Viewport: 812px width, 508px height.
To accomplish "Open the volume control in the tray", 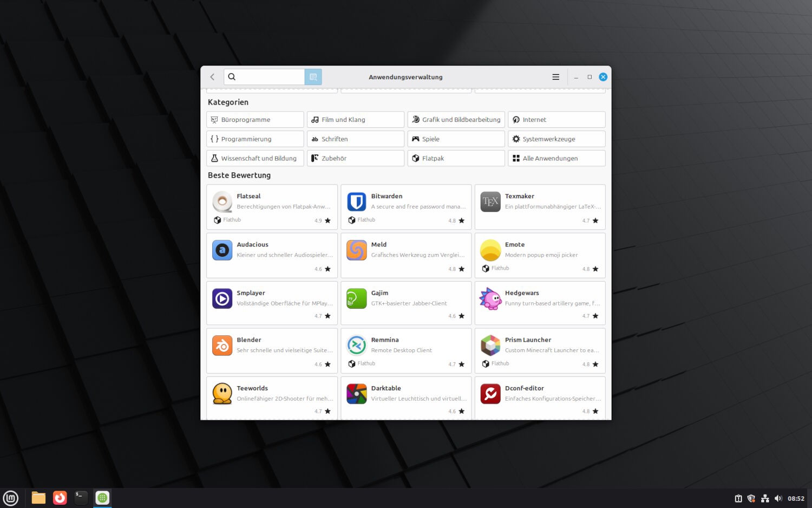I will point(778,498).
